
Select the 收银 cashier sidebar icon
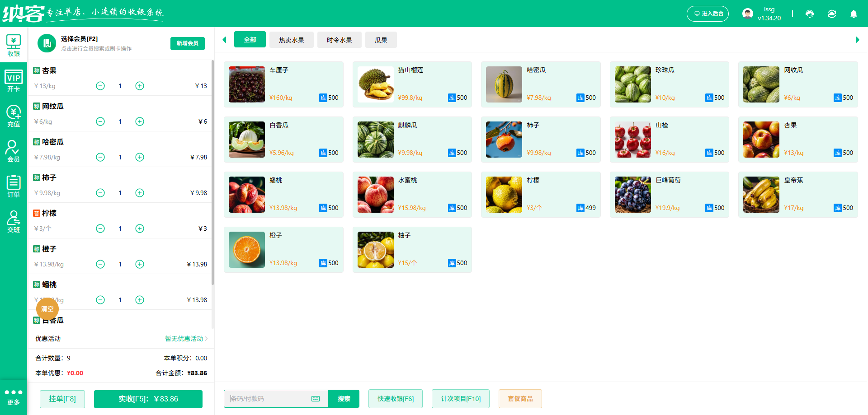click(14, 45)
